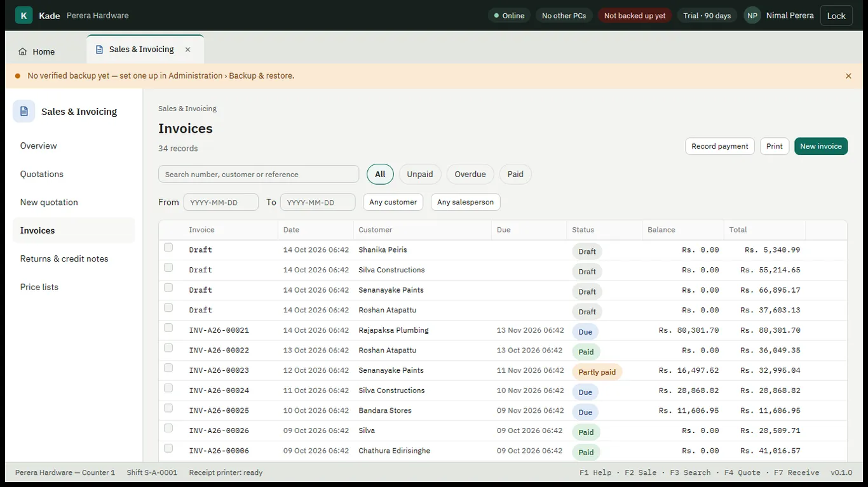Click the Not backed up yet badge
This screenshot has height=487, width=868.
(635, 15)
